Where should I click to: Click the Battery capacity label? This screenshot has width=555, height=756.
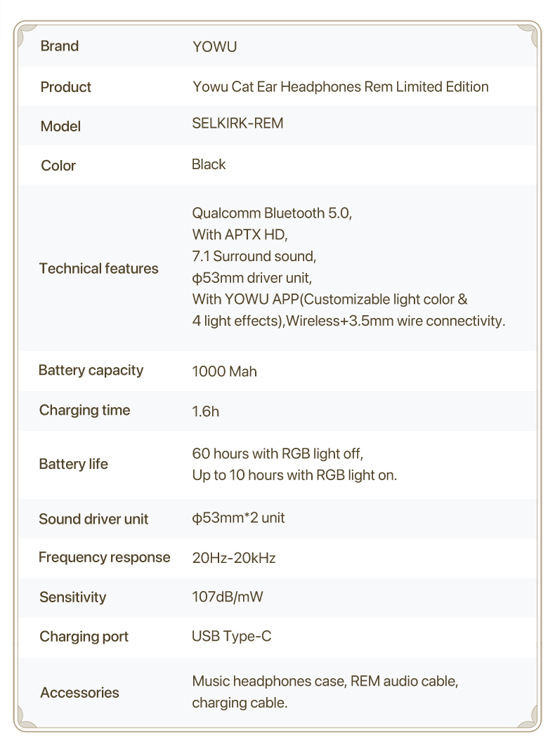pos(91,370)
